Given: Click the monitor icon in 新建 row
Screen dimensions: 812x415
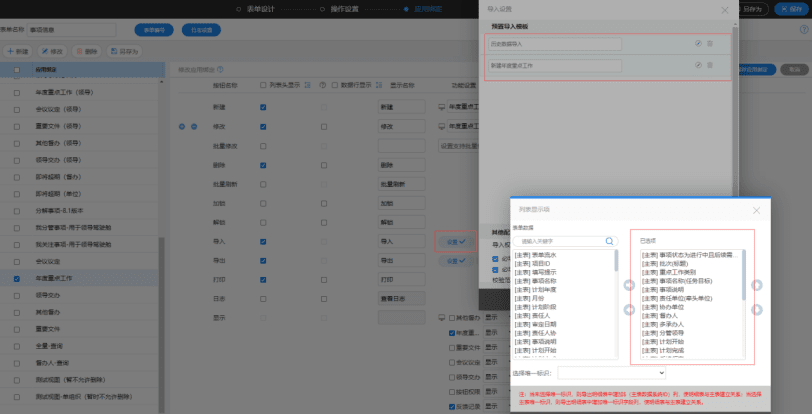Looking at the screenshot, I should click(x=442, y=107).
